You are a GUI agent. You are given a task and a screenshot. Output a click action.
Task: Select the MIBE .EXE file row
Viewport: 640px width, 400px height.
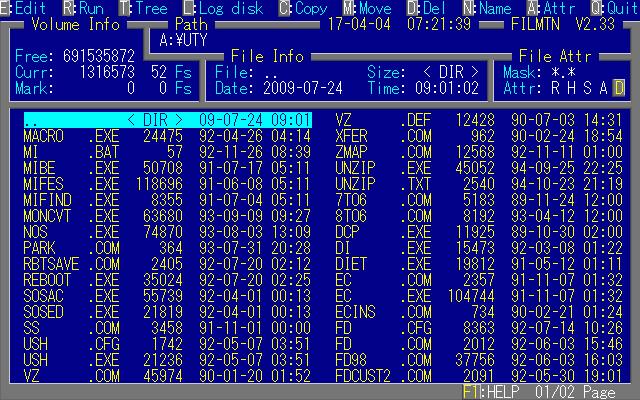(x=168, y=168)
